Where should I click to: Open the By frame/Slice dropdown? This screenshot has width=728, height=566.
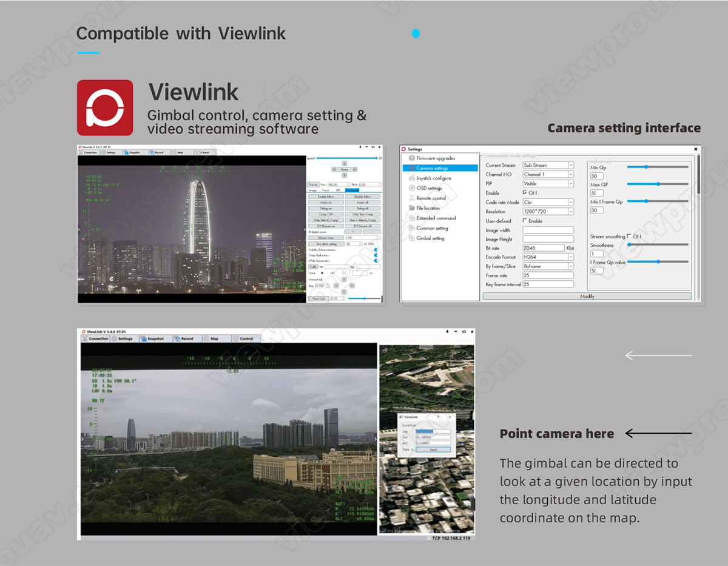click(x=548, y=266)
